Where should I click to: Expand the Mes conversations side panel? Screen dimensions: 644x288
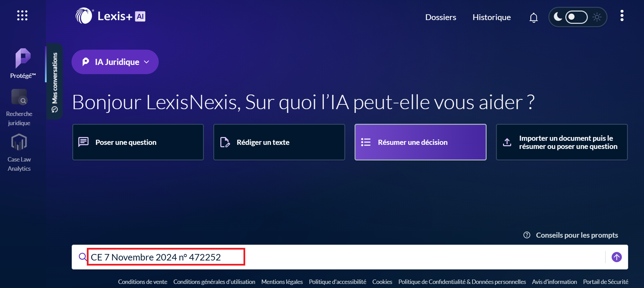[x=54, y=81]
